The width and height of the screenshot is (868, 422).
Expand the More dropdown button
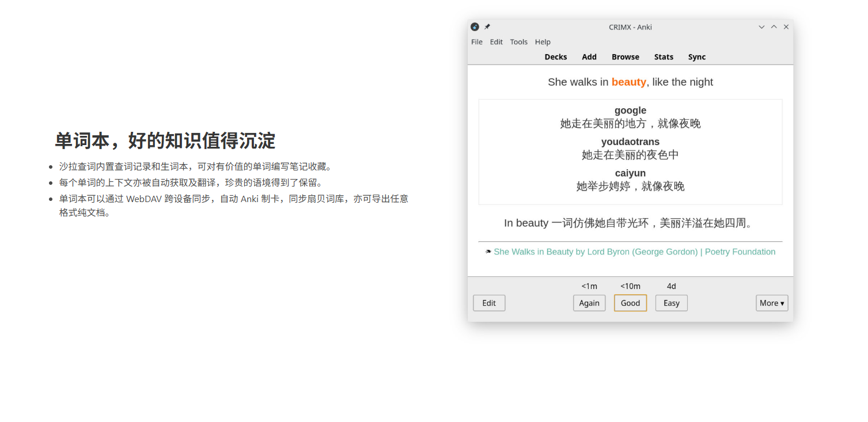772,303
